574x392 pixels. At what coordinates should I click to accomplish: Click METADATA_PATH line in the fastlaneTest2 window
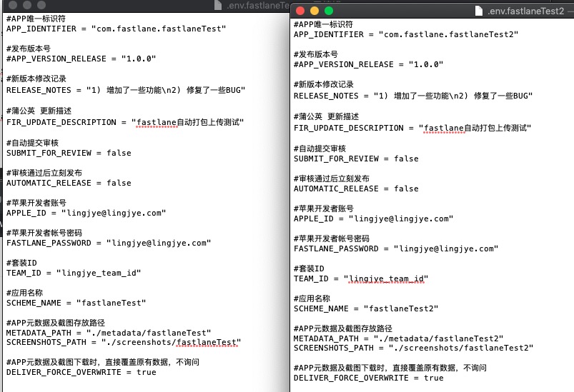[x=399, y=339]
